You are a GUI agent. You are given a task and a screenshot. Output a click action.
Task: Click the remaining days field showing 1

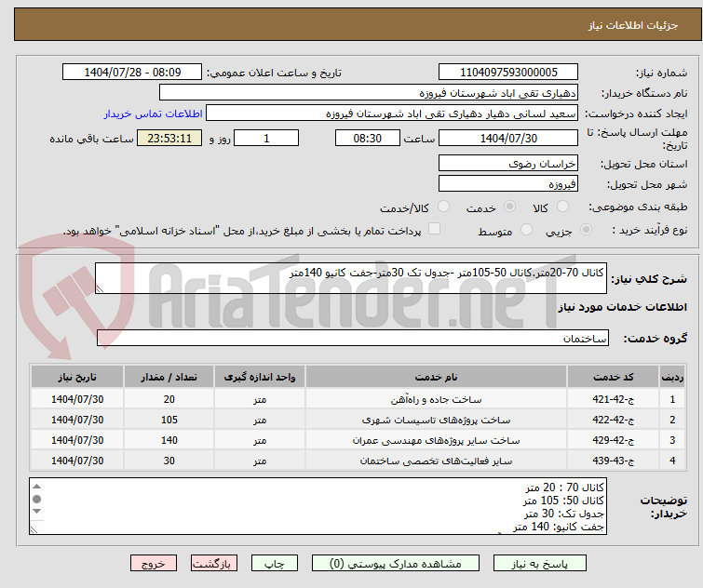click(x=266, y=138)
